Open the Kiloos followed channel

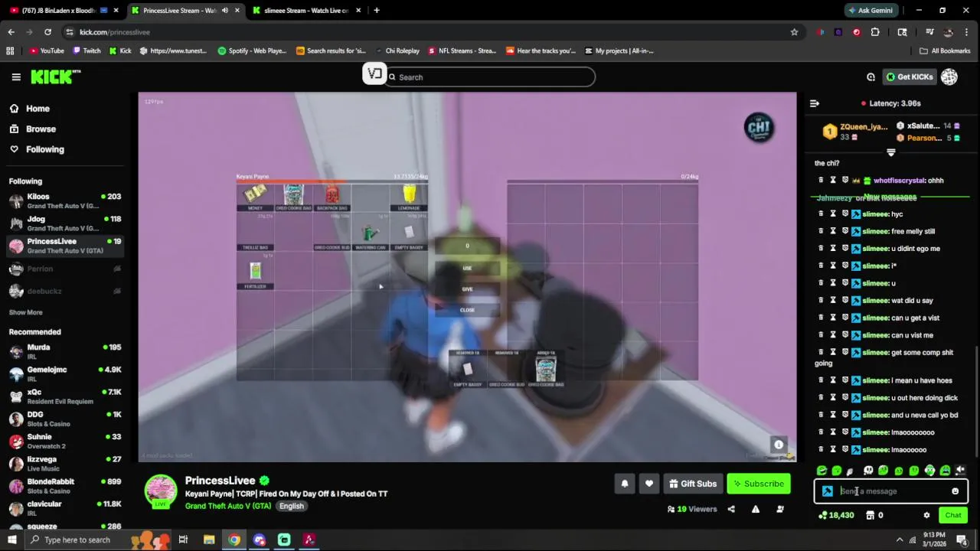tap(66, 201)
